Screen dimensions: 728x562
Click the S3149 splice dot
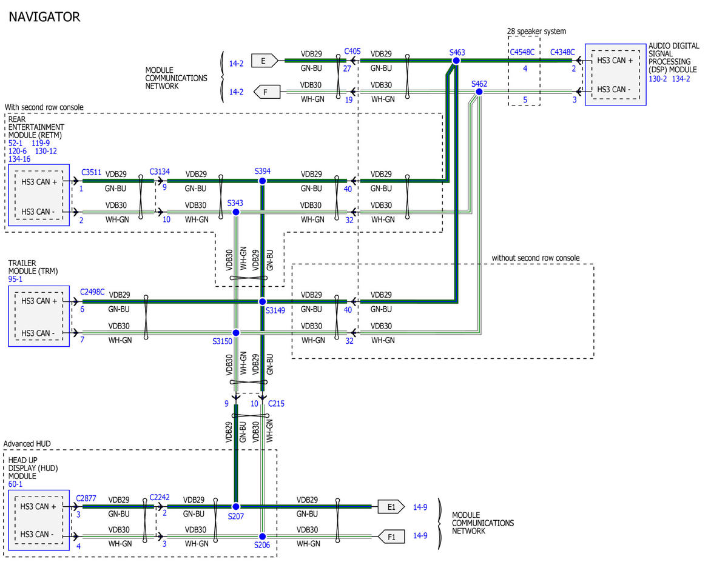[x=262, y=301]
